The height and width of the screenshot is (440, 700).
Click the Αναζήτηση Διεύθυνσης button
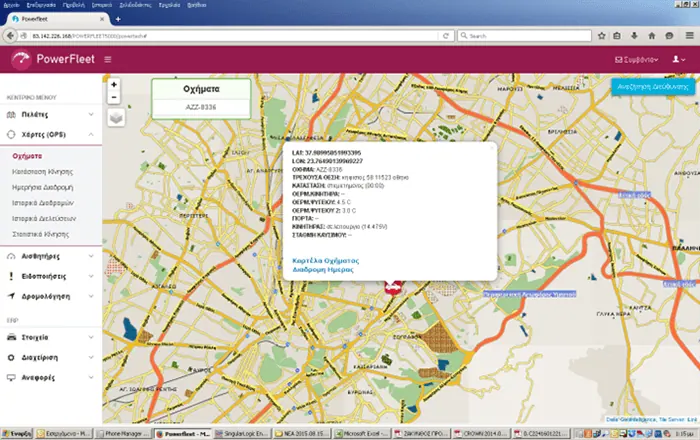pos(653,87)
